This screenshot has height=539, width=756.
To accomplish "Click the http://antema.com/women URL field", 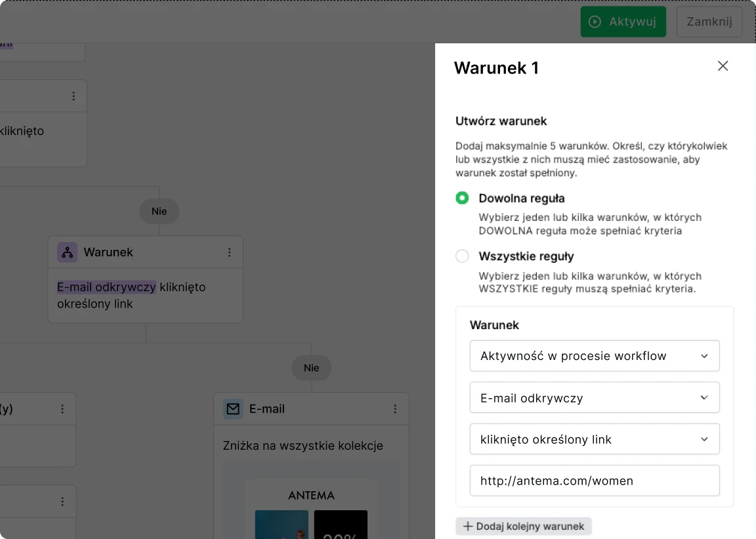I will click(595, 481).
